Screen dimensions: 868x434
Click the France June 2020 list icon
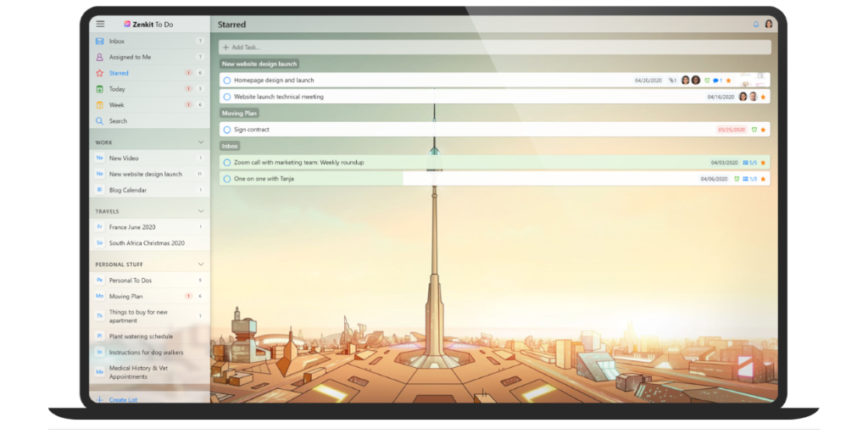tap(100, 227)
